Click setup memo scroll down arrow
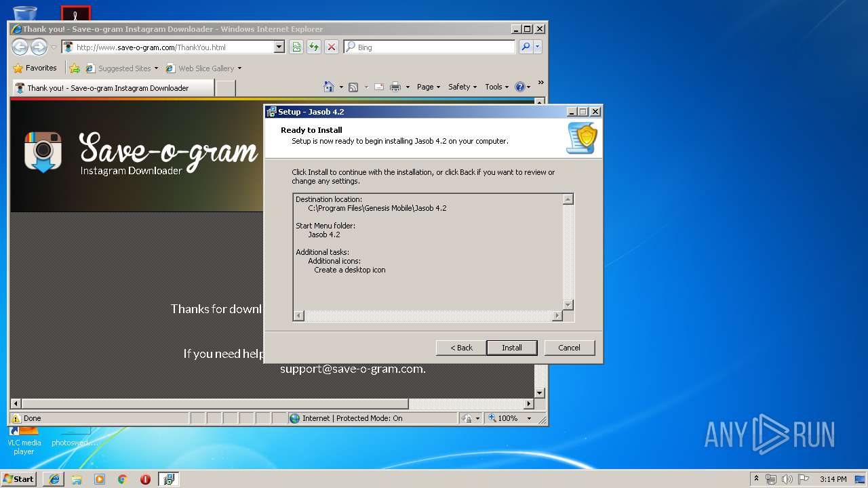 point(568,305)
